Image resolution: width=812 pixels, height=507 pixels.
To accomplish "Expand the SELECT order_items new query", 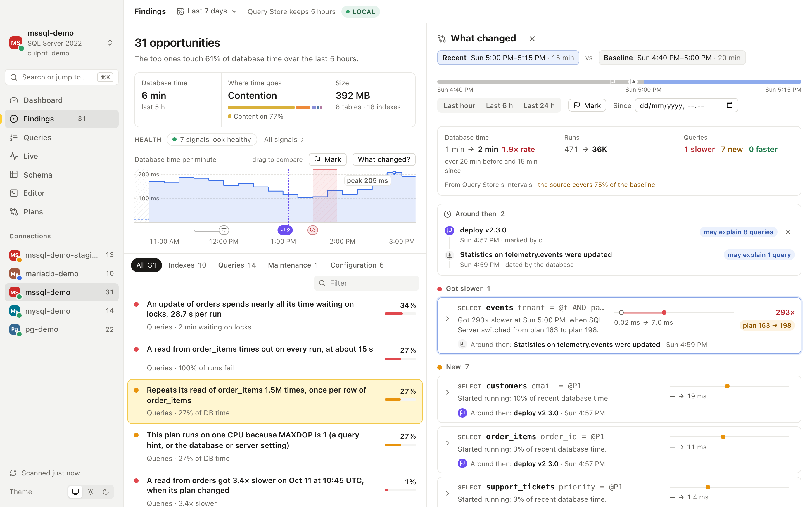I will (x=447, y=443).
